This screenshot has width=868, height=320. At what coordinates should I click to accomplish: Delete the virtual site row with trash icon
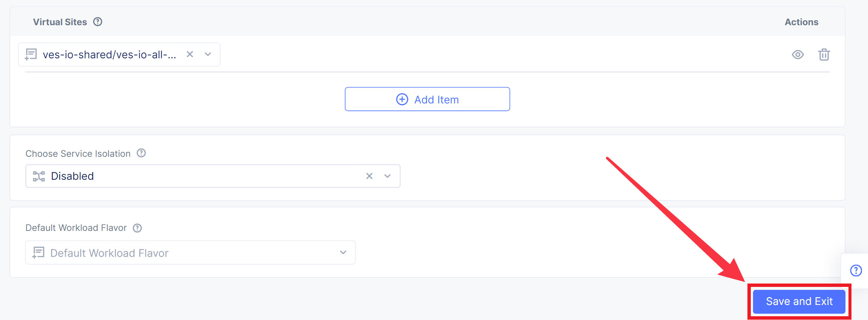click(824, 55)
